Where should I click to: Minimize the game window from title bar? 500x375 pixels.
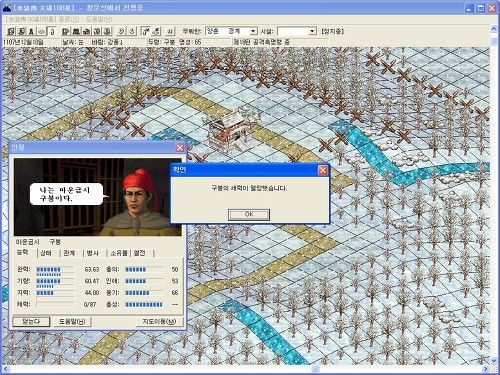click(470, 8)
